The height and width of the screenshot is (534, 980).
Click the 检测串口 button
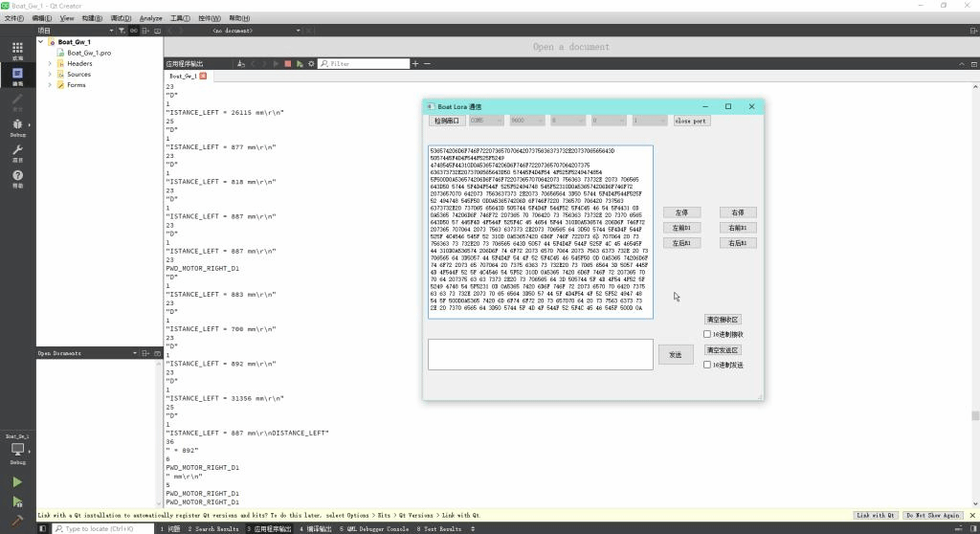[447, 121]
